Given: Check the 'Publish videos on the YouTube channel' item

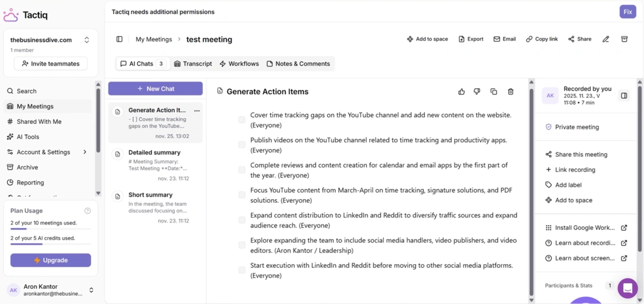Looking at the screenshot, I should 242,145.
